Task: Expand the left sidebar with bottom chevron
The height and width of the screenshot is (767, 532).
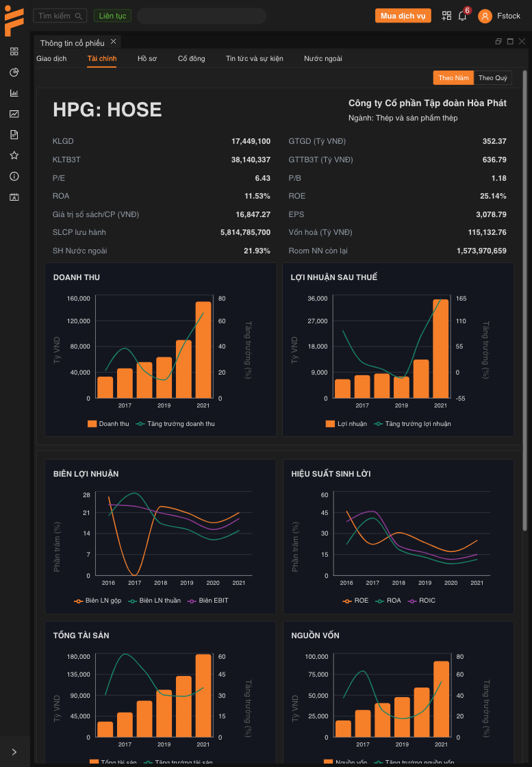Action: click(x=14, y=752)
